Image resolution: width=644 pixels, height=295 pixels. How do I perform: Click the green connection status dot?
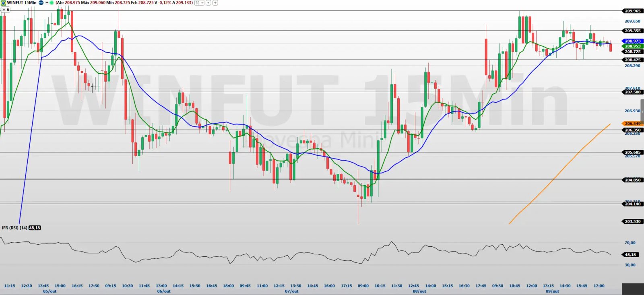coord(52,3)
